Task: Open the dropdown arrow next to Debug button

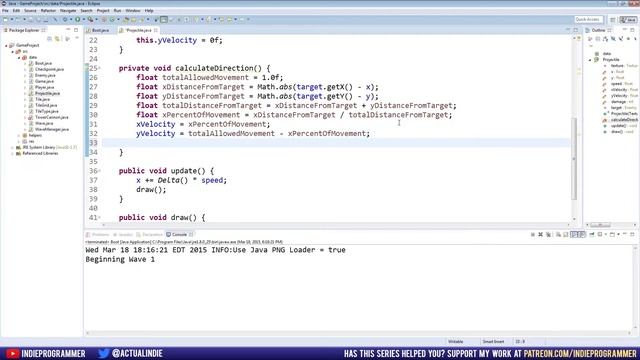Action: click(x=71, y=19)
